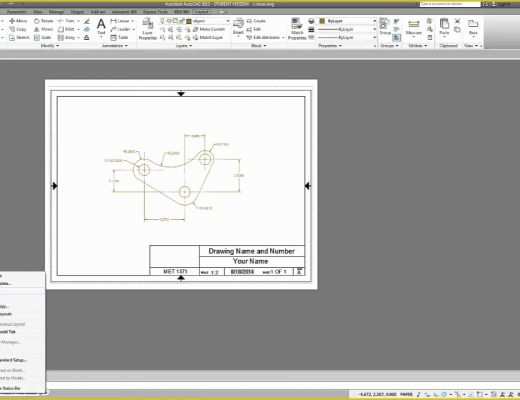Click the ByLayer object color swatch
The image size is (520, 400).
point(322,21)
